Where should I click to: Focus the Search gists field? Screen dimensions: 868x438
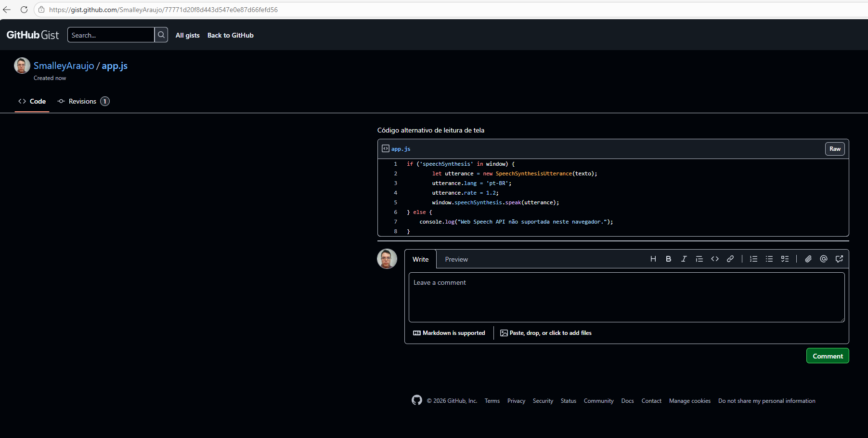[x=111, y=35]
